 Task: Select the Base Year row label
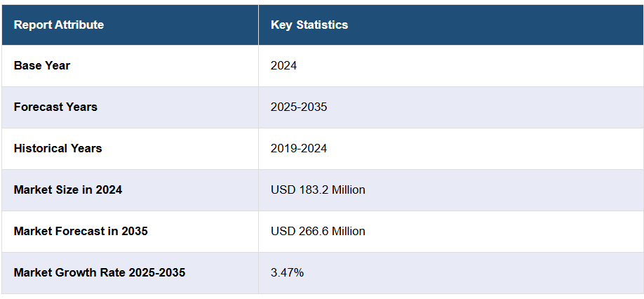click(x=42, y=66)
